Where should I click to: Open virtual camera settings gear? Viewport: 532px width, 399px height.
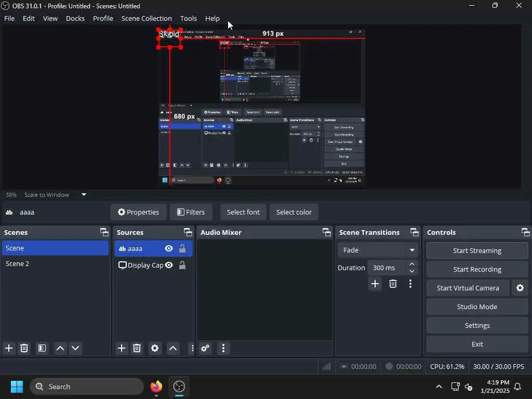pyautogui.click(x=520, y=288)
